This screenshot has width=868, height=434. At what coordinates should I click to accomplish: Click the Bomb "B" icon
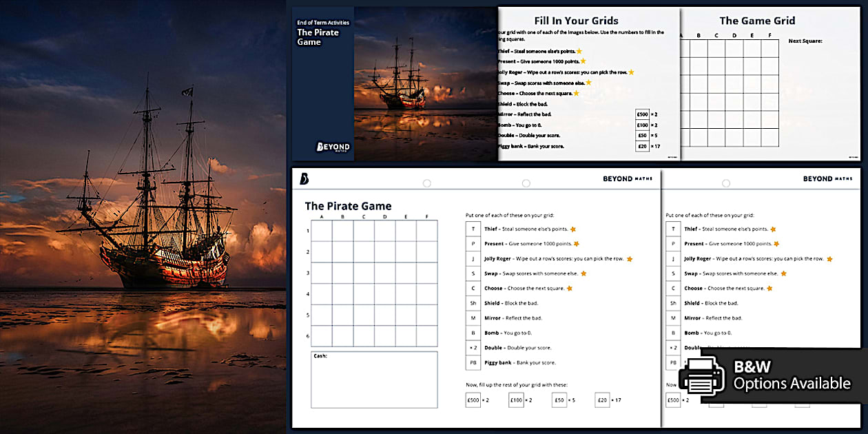coord(473,333)
